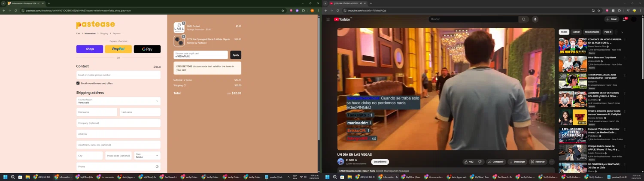644x181 pixels.
Task: Pay with Google Pay express button
Action: click(x=147, y=49)
